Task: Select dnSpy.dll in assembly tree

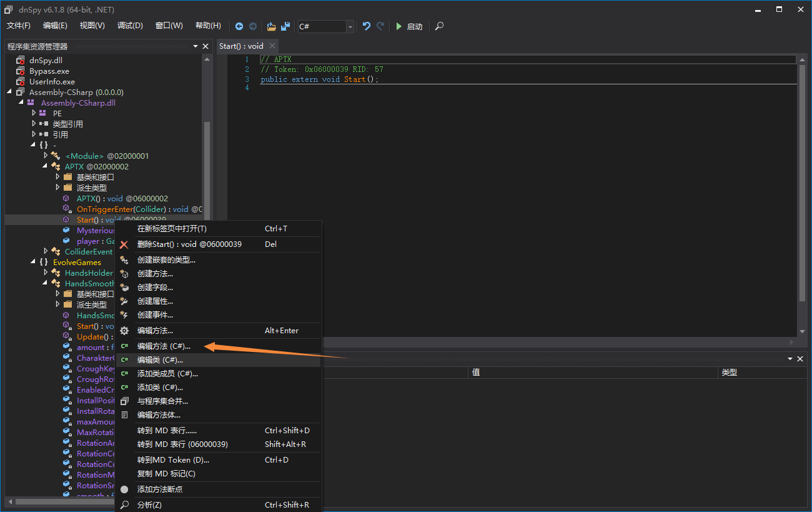Action: [x=46, y=61]
